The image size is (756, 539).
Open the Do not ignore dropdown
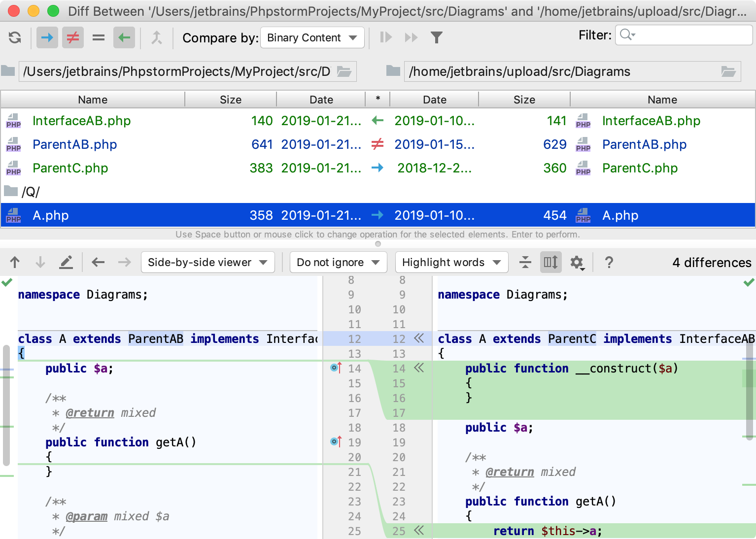point(339,262)
